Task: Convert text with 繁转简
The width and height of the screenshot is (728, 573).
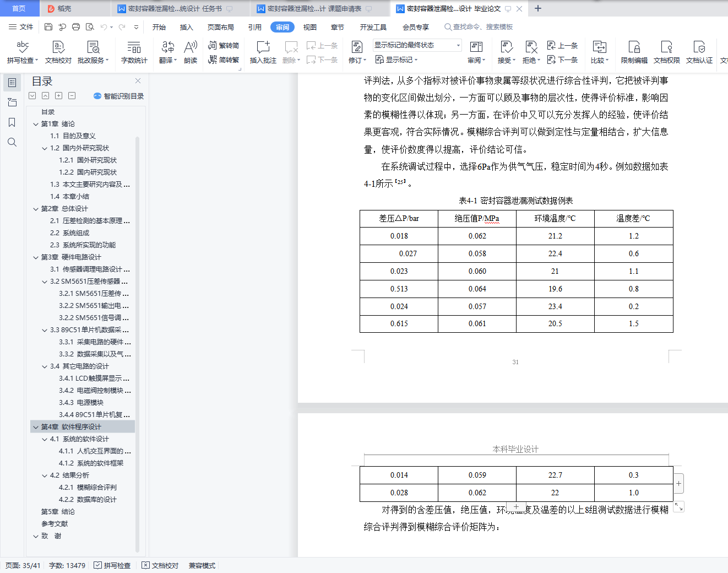Action: tap(224, 45)
